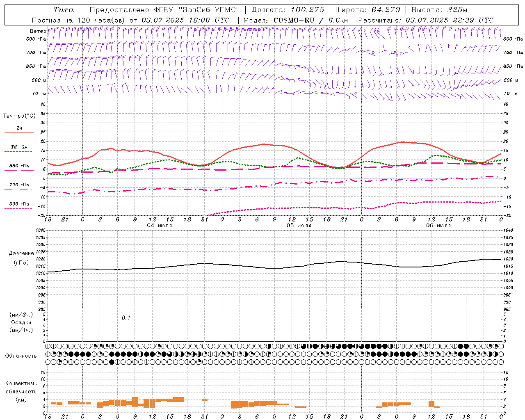Image resolution: width=525 pixels, height=420 pixels.
Task: Click the forecast start time "03.07.2025 18:00 UTC"
Action: click(185, 20)
